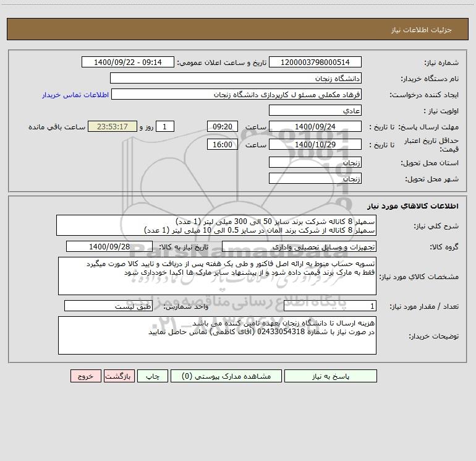476x461 pixels.
Task: Click the delivery city field 'زنجان'
Action: pos(315,178)
